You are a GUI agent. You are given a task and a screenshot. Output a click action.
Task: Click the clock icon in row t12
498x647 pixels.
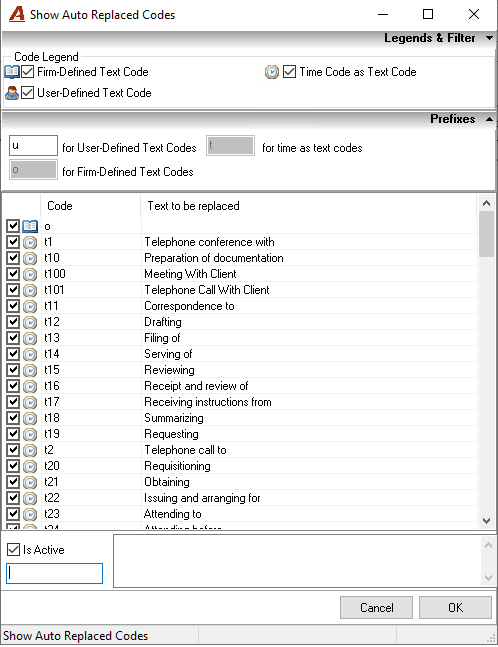tap(30, 322)
